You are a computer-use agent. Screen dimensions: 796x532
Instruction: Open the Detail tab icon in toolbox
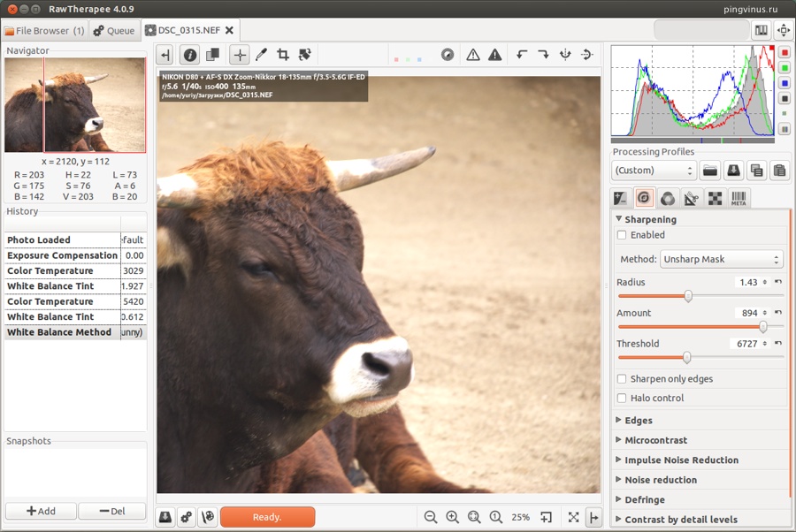point(645,198)
